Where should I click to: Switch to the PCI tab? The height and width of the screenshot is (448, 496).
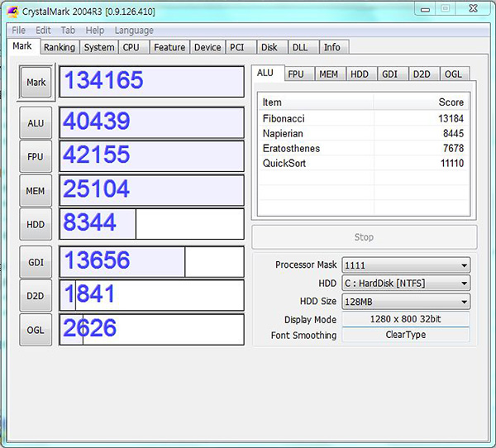241,47
